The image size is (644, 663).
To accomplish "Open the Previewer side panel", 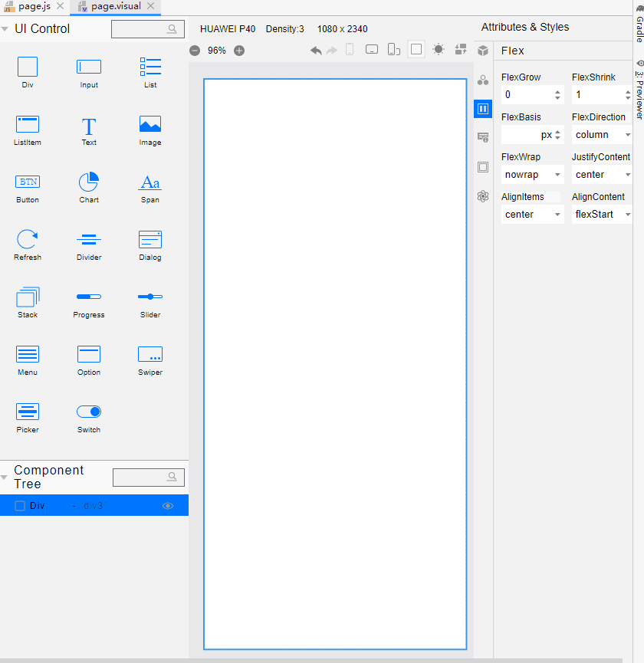I will tap(639, 90).
